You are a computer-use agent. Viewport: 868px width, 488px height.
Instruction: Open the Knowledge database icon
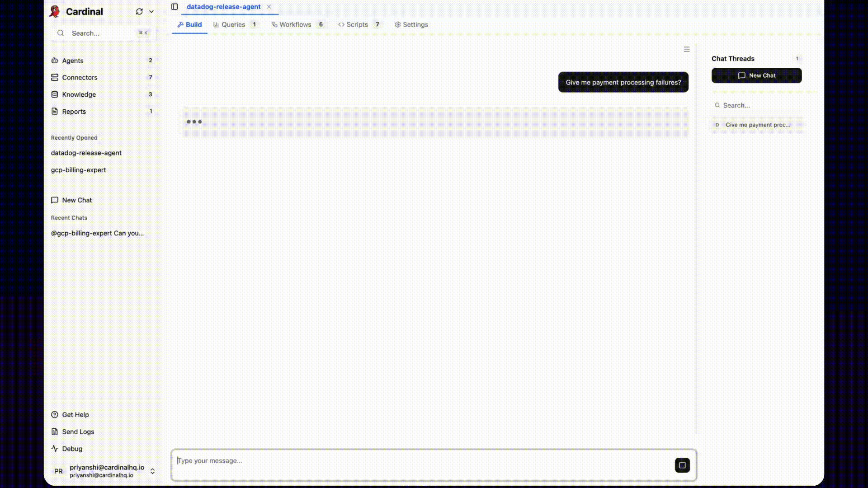tap(55, 94)
